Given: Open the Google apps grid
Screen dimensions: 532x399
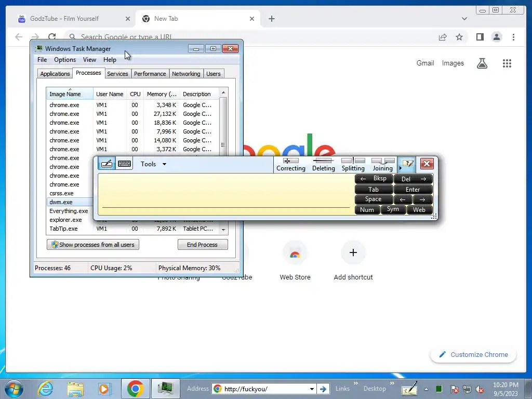Looking at the screenshot, I should click(507, 63).
